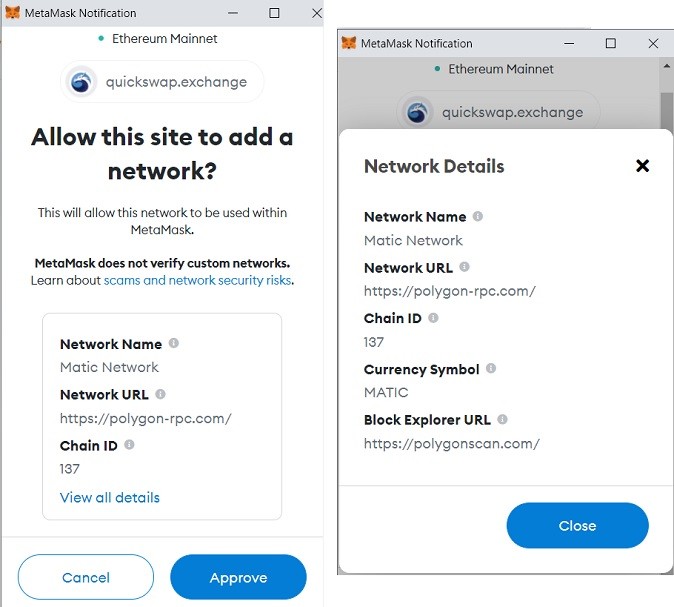Click info icon beside Chain ID in left window
This screenshot has height=607, width=674.
tap(129, 445)
